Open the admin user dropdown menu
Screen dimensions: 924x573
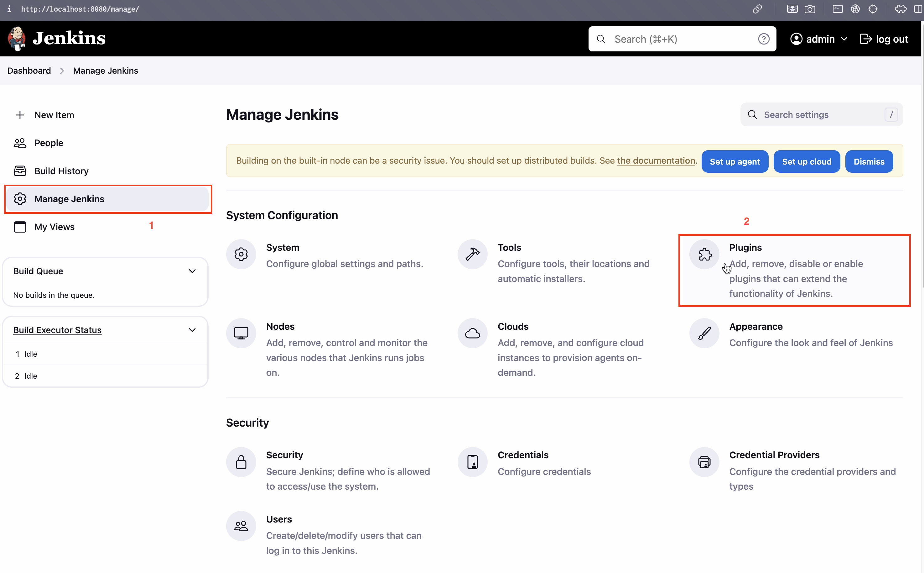(819, 39)
